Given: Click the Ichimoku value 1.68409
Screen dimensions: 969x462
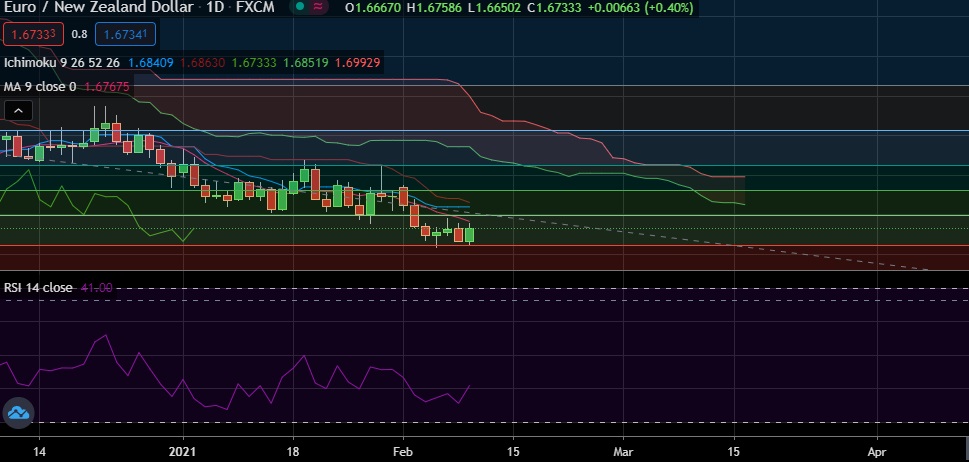Looking at the screenshot, I should (151, 62).
